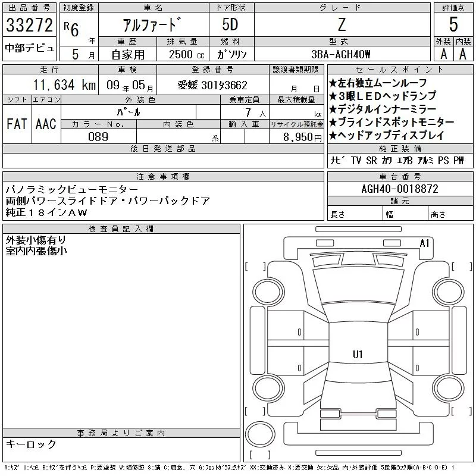Click the fuel type ガソリン

pyautogui.click(x=232, y=55)
